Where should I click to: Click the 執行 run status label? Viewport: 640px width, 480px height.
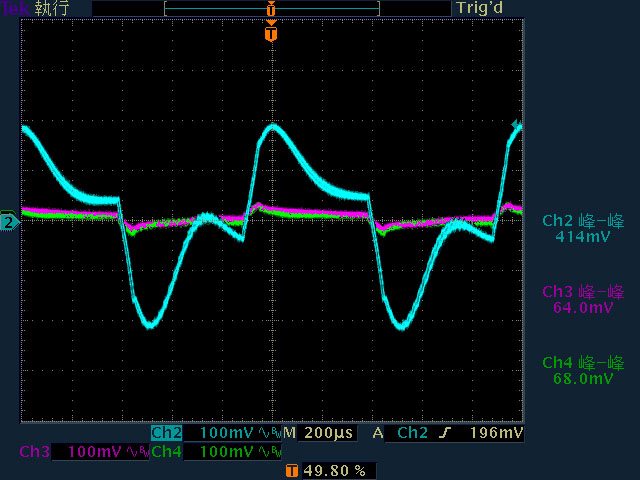(50, 8)
